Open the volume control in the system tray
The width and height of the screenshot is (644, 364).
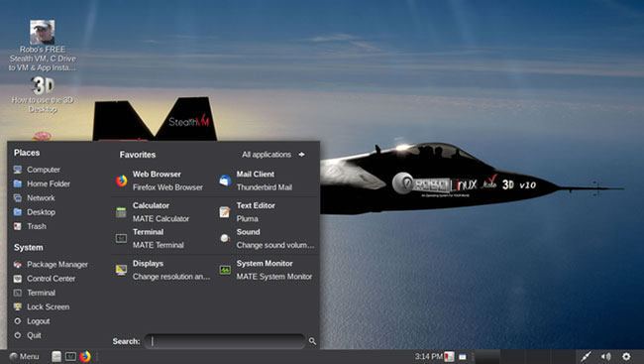605,357
